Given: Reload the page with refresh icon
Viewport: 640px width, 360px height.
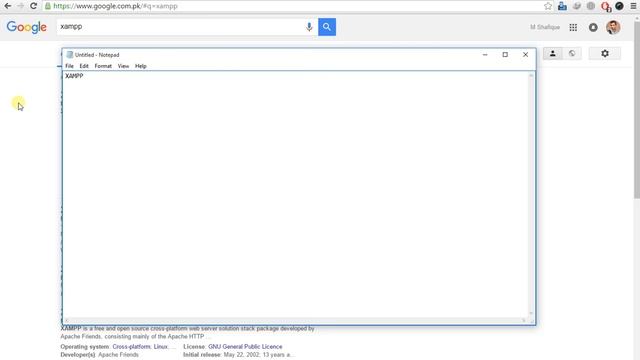Looking at the screenshot, I should 33,6.
